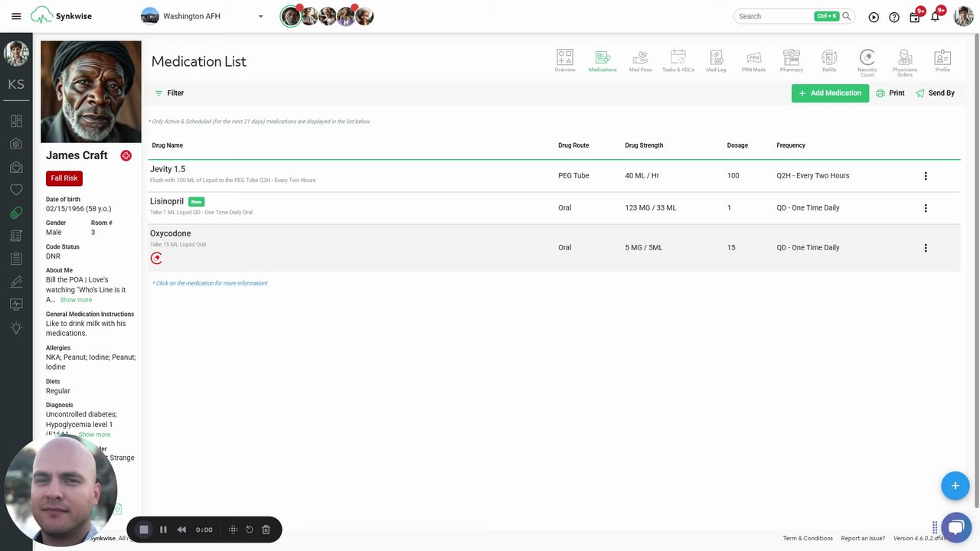Select the first resident avatar in the top bar
Viewport: 980px width, 551px height.
(290, 16)
